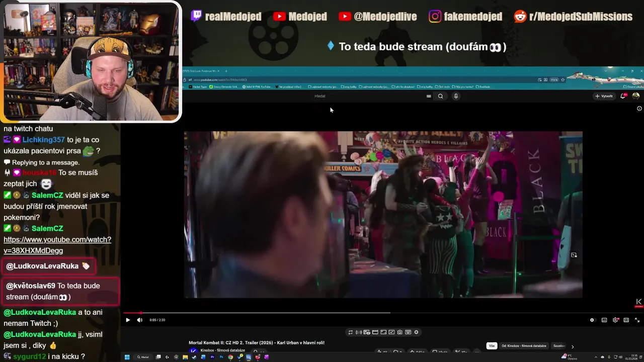The image size is (644, 362).
Task: Start voice search with microphone icon
Action: 456,96
